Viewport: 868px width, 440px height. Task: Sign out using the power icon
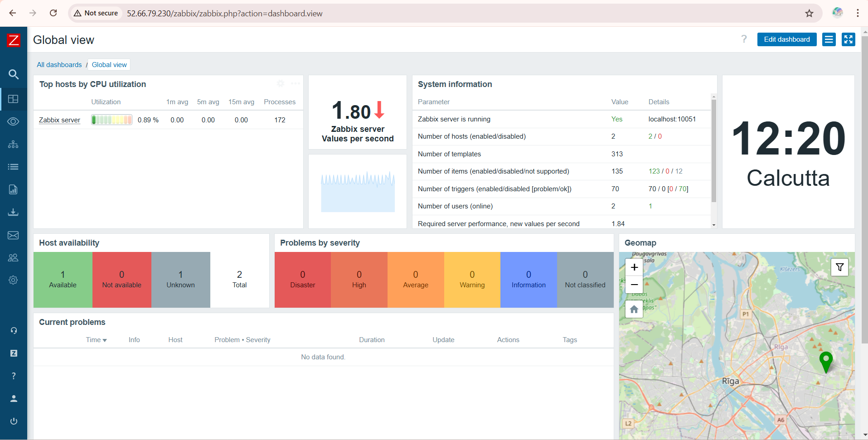[x=14, y=421]
